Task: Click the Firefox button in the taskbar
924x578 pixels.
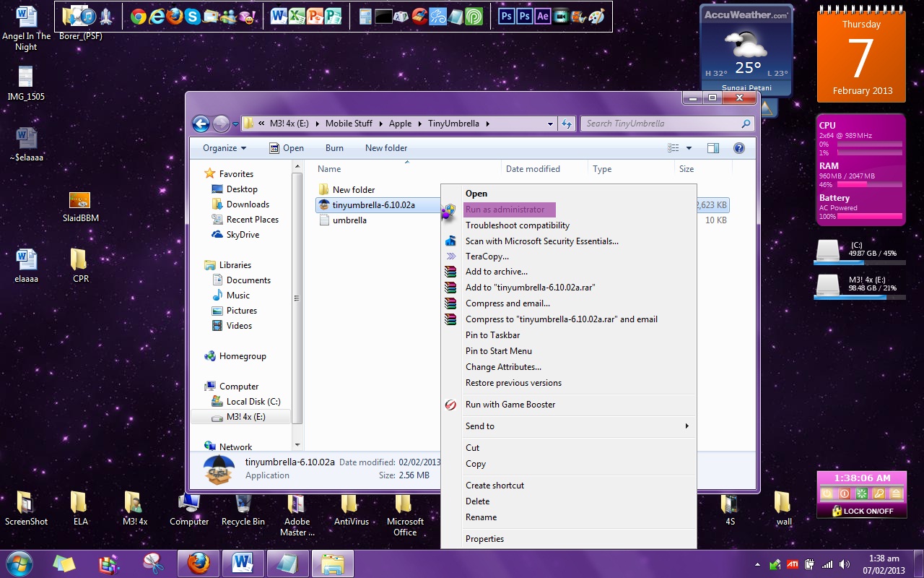Action: click(x=199, y=563)
